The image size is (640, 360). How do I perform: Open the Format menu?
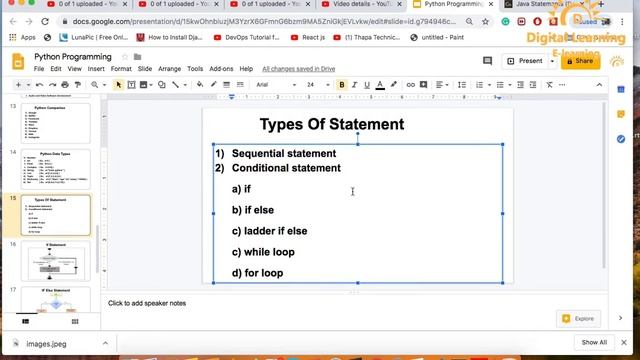click(x=121, y=69)
